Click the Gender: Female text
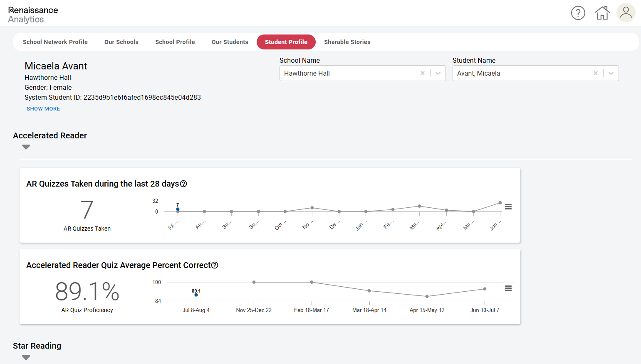 pos(48,87)
